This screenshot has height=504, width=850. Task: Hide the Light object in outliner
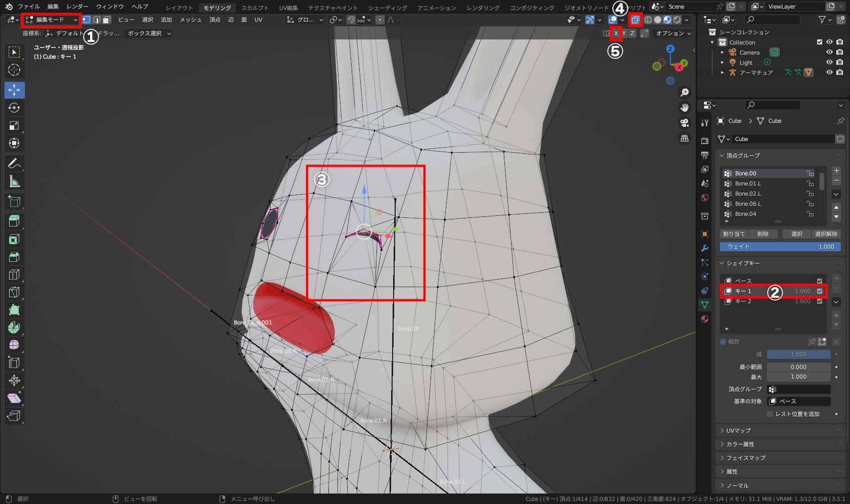(x=829, y=63)
